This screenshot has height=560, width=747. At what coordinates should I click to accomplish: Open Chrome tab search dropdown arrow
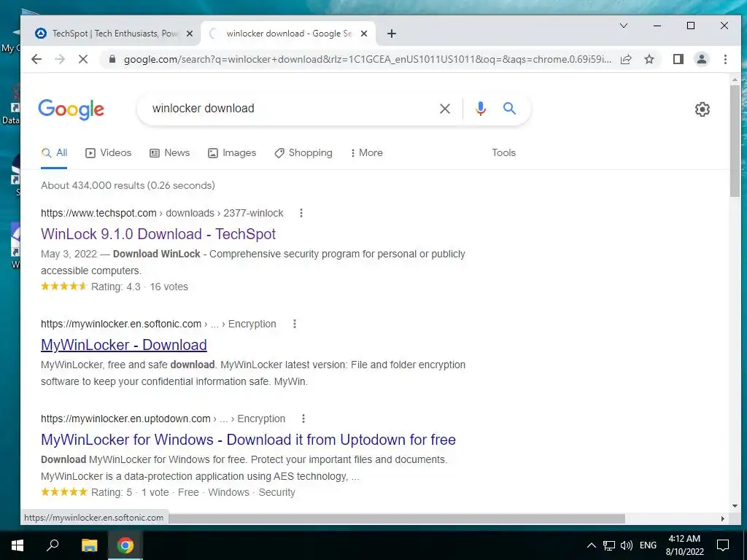(624, 26)
